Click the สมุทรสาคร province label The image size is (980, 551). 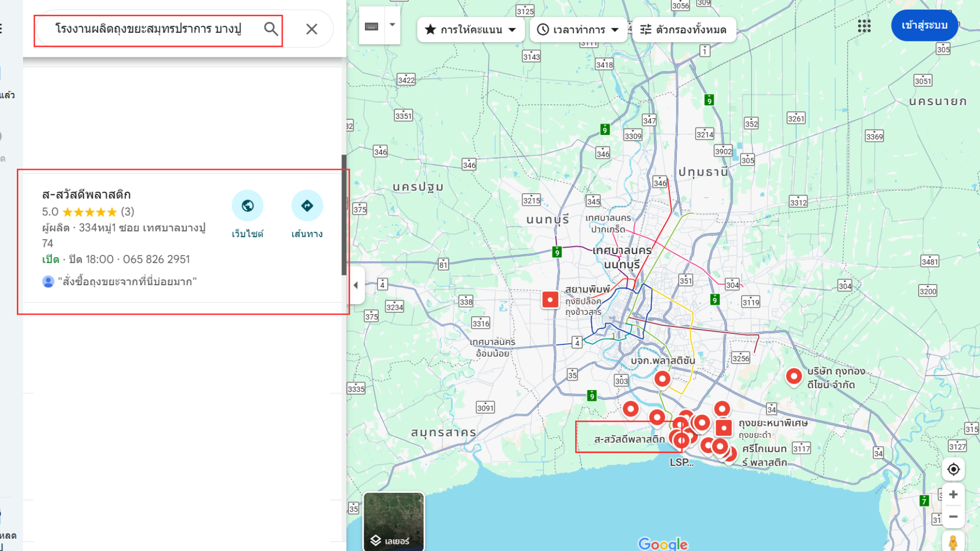444,433
